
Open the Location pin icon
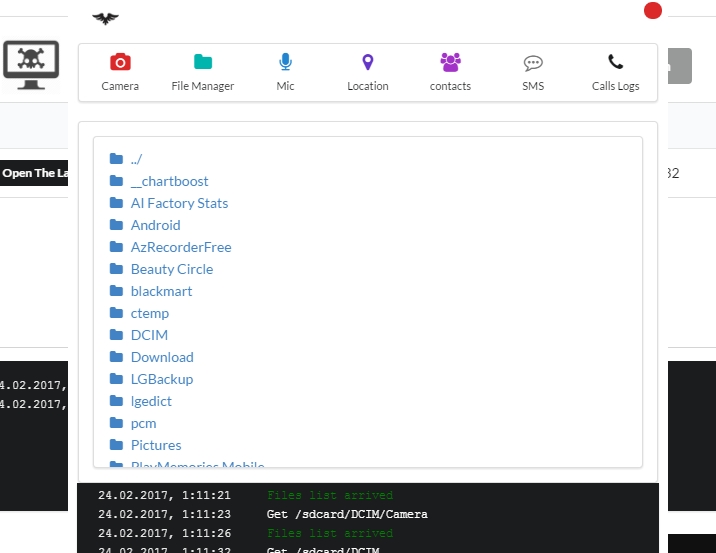368,62
